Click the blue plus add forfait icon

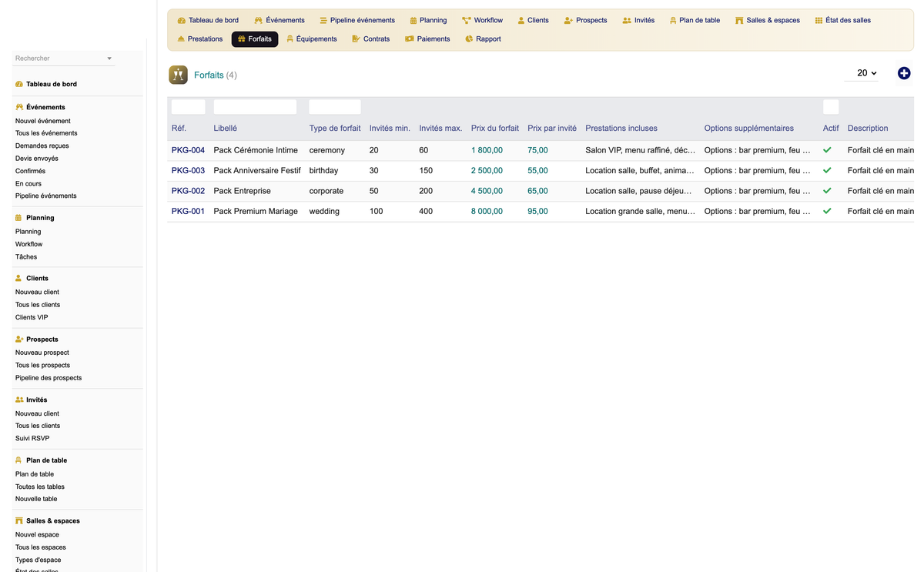[904, 73]
